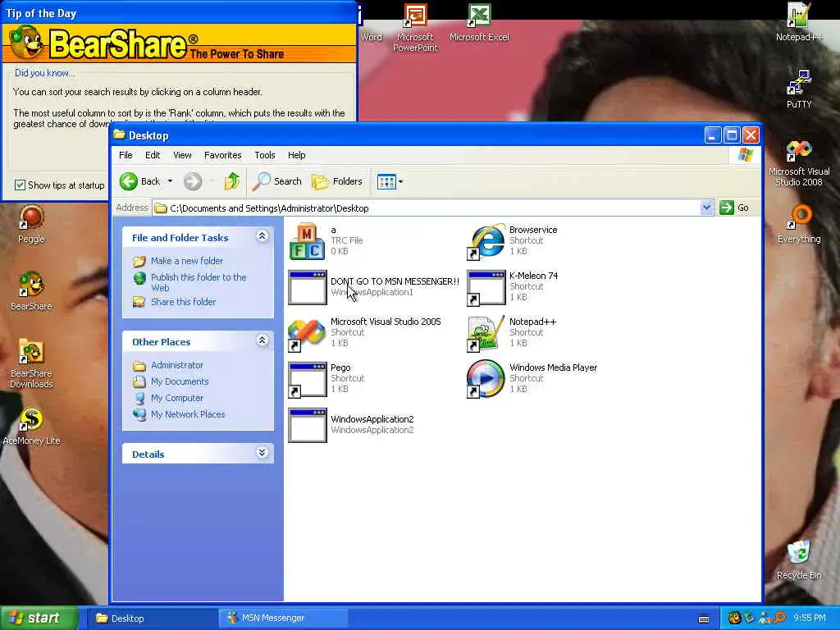Toggle the Folders pane button
840x630 pixels.
[x=337, y=181]
